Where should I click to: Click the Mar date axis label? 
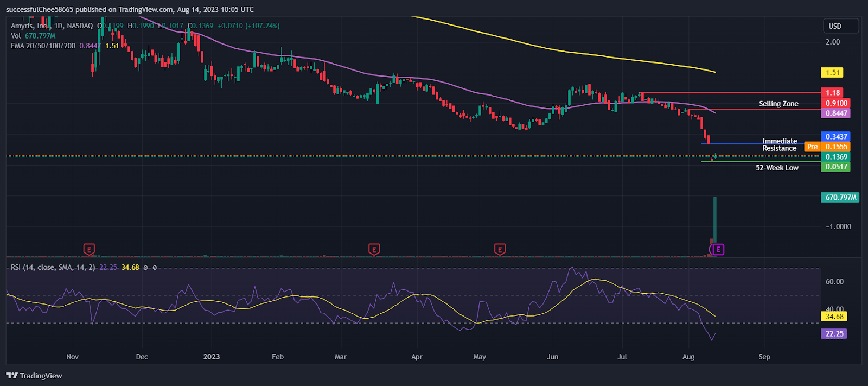pyautogui.click(x=340, y=357)
